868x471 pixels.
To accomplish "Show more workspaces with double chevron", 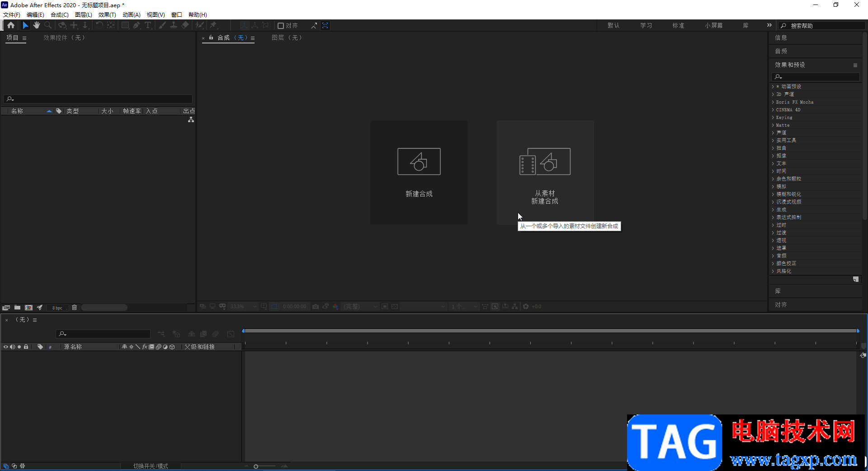I will [x=769, y=25].
